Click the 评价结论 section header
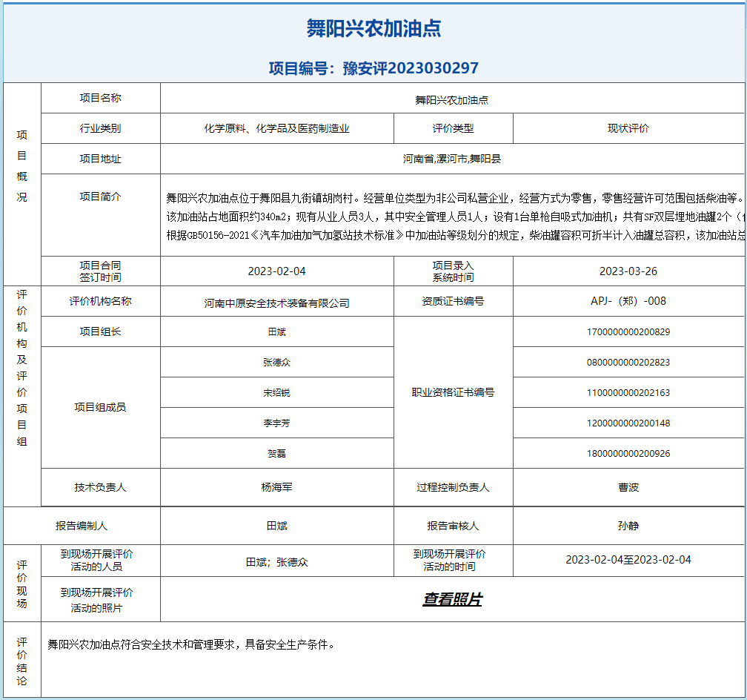This screenshot has width=747, height=700. tap(22, 661)
